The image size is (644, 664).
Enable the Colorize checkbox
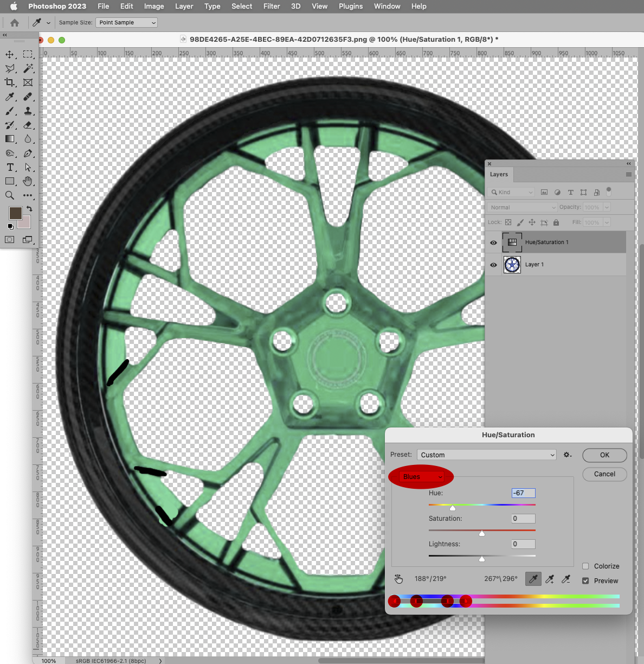coord(585,566)
